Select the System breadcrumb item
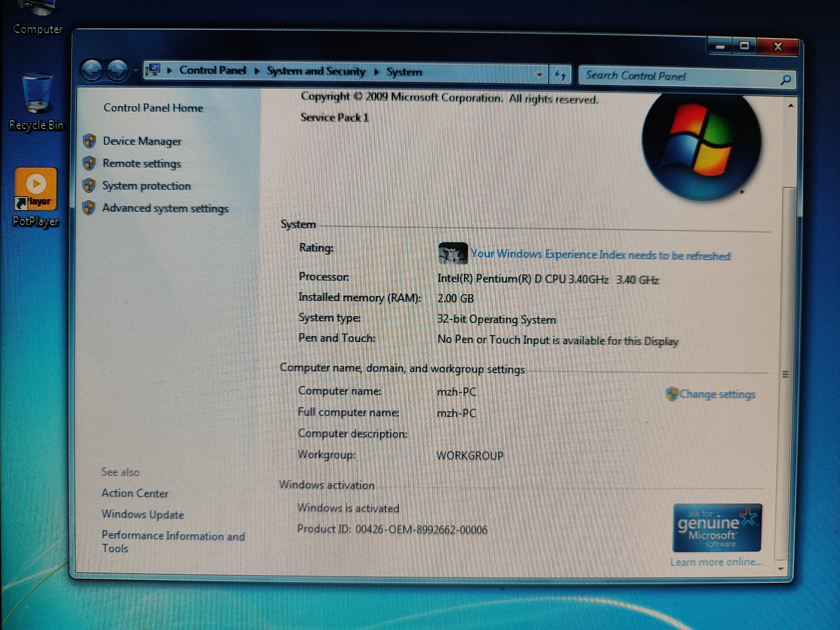The width and height of the screenshot is (840, 630). 404,72
